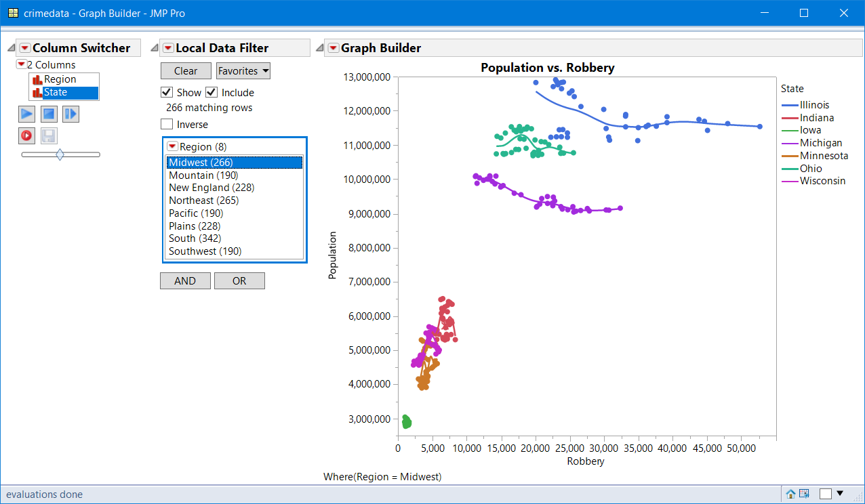The image size is (865, 504).
Task: Click the data table icon in status bar
Action: (x=804, y=494)
